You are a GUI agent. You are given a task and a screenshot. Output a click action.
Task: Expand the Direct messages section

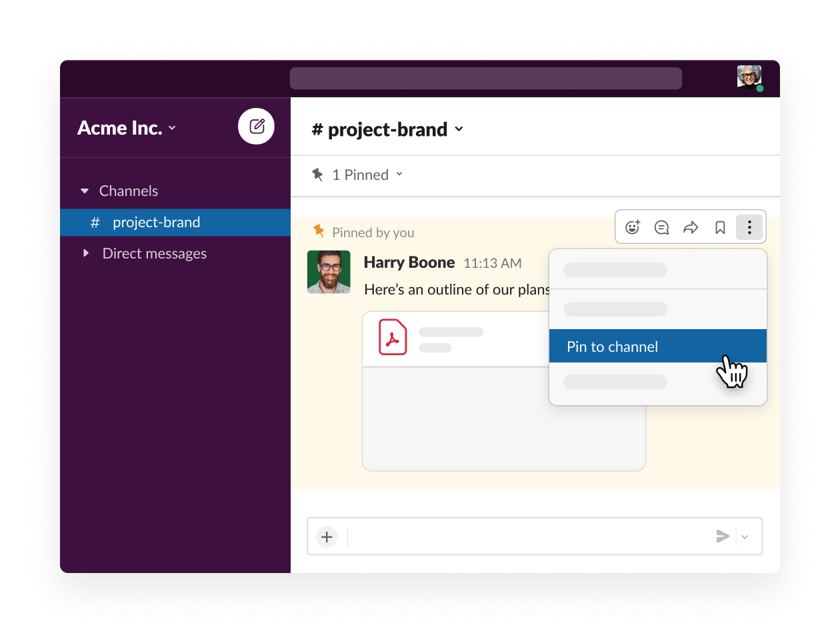click(85, 253)
